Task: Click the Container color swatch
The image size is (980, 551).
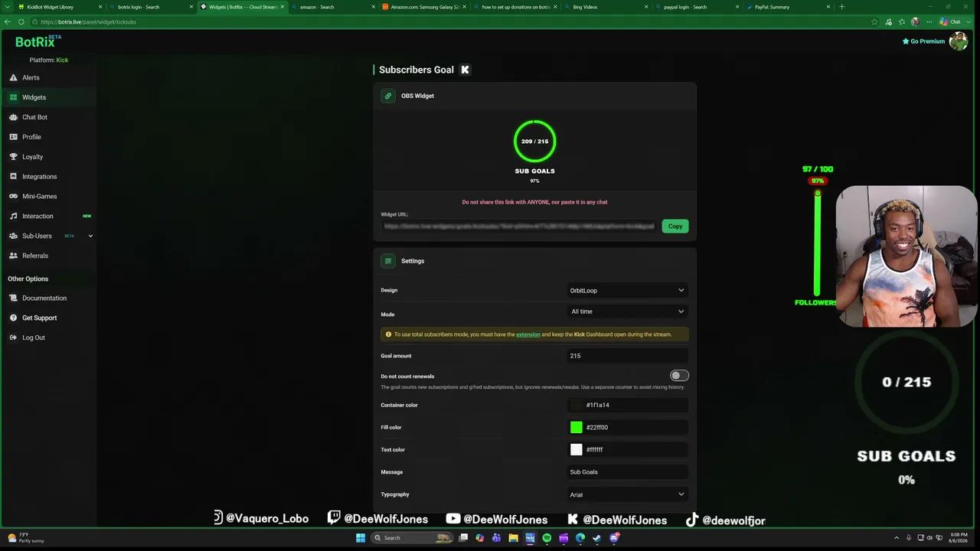Action: coord(577,405)
